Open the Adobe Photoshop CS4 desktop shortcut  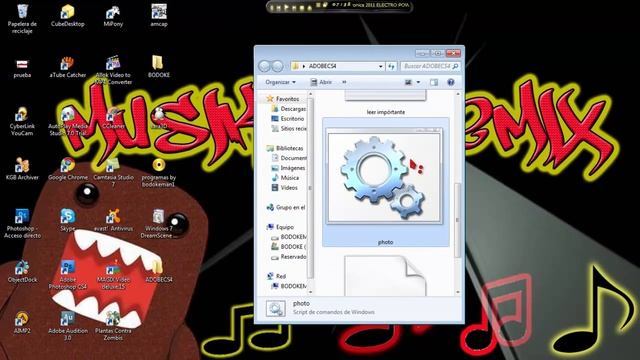(68, 275)
